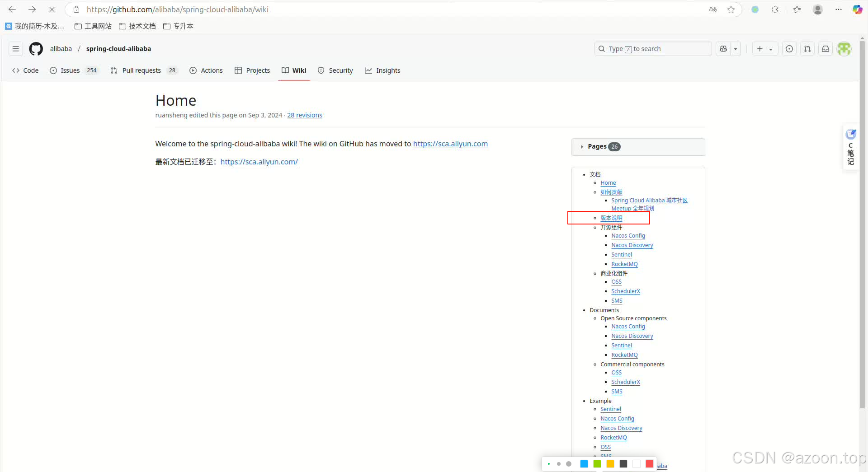Pick the red color swatch
Viewport: 868px width, 472px height.
pos(650,464)
